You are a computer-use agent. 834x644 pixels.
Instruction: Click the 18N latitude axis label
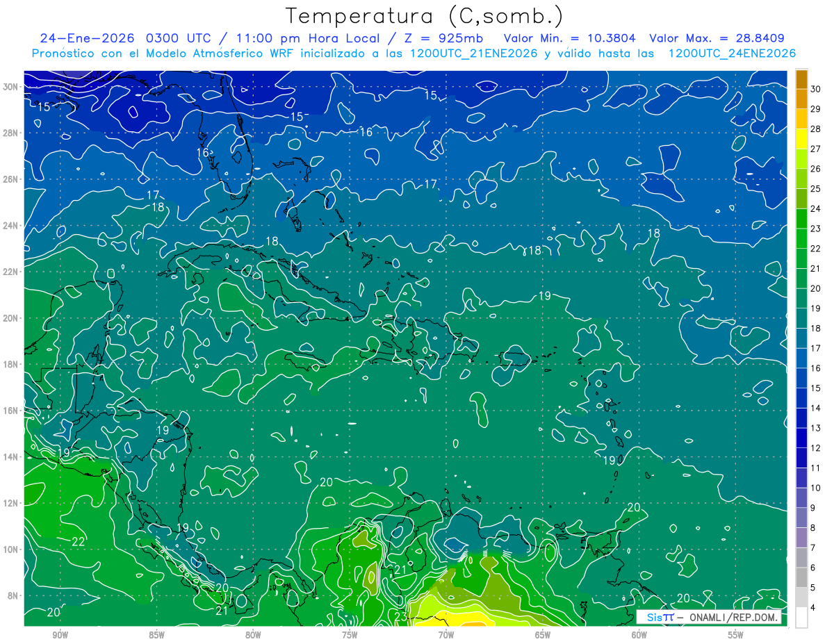[x=11, y=364]
